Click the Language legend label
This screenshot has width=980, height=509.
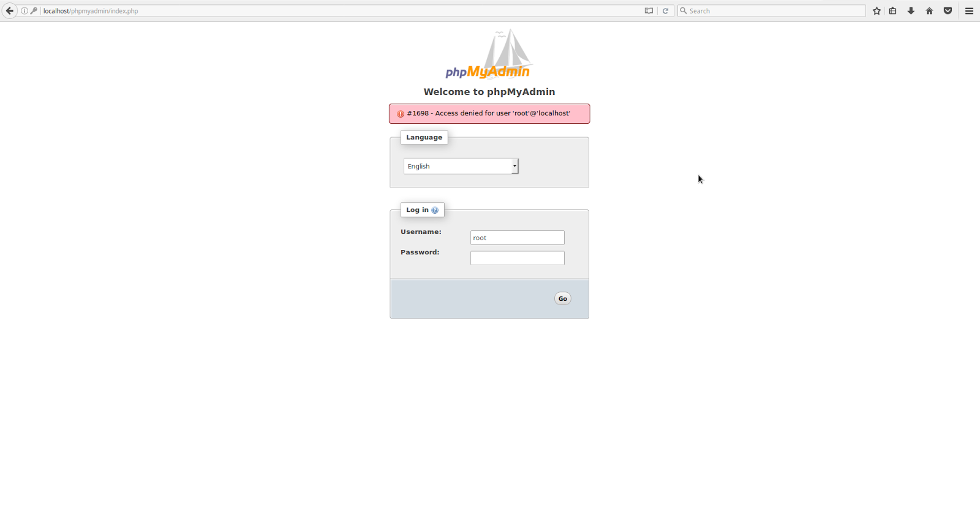(424, 137)
